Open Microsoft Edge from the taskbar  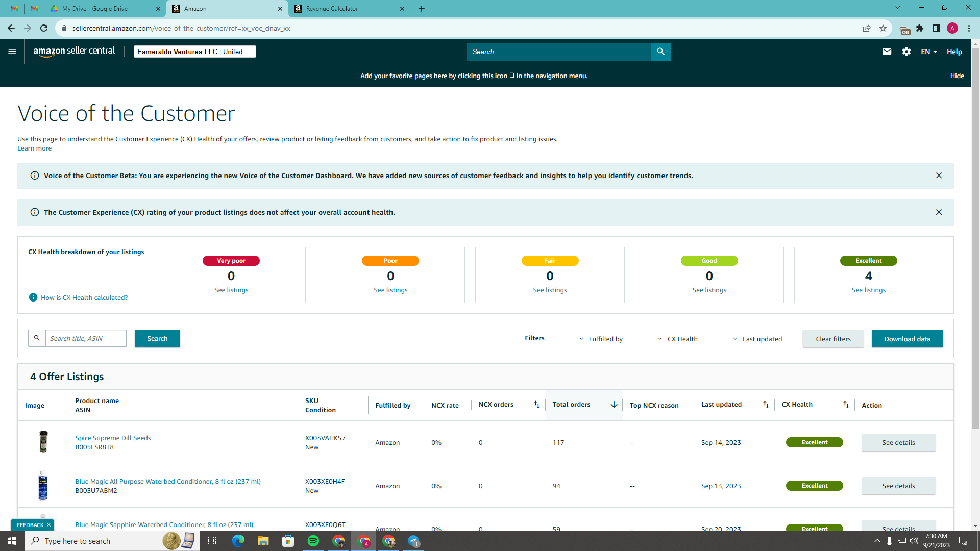238,541
